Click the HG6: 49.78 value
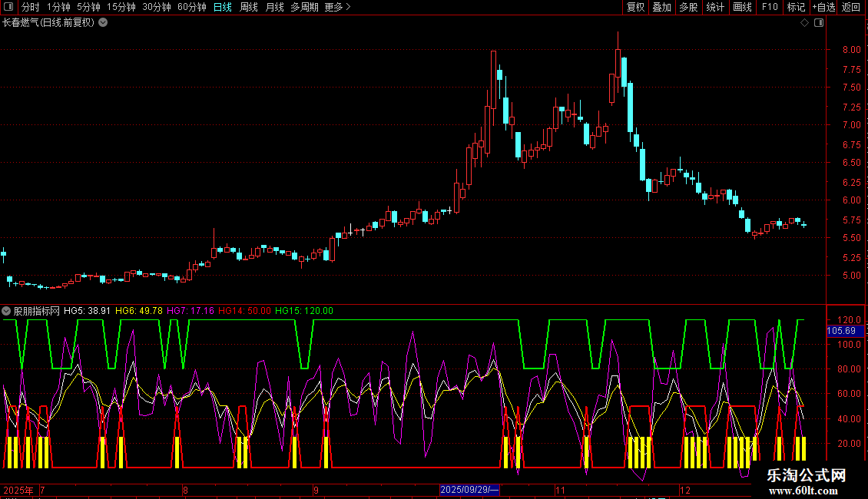868x499 pixels. (x=139, y=311)
